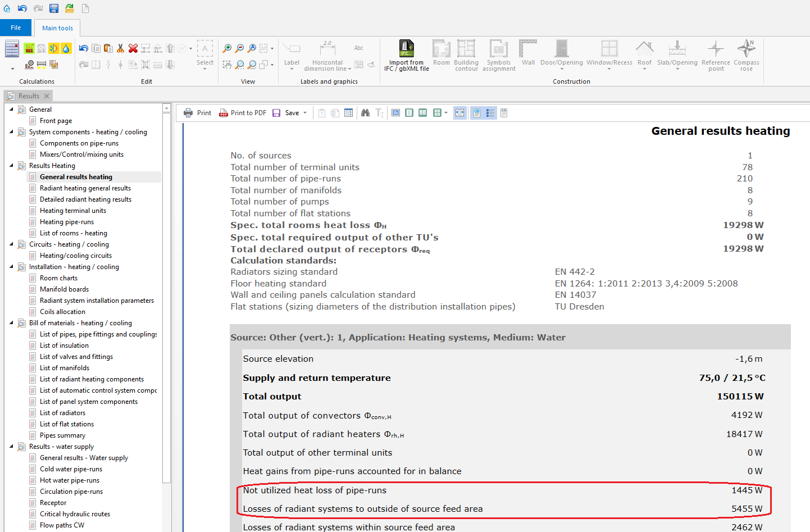Toggle the bulleted list view mode button
Viewport: 810px width, 532px height.
coord(490,113)
